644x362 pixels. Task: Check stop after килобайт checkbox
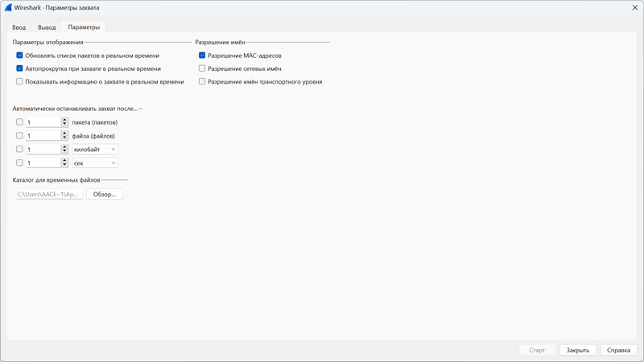pyautogui.click(x=19, y=149)
